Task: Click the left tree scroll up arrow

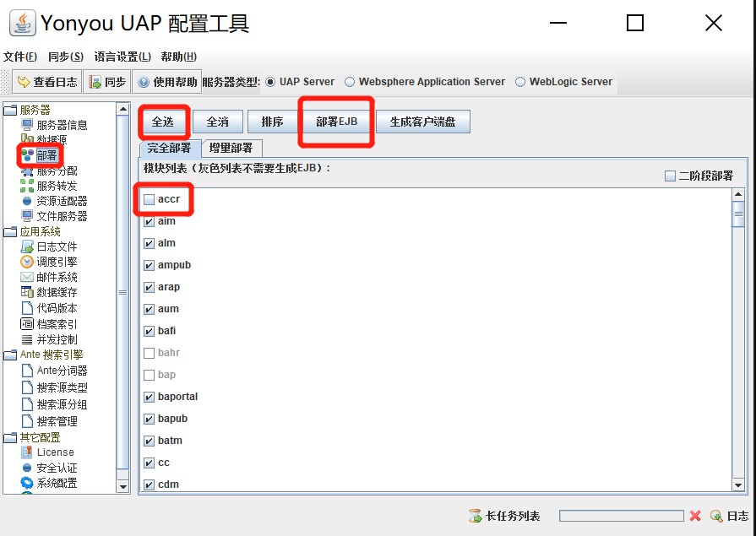Action: coord(123,109)
